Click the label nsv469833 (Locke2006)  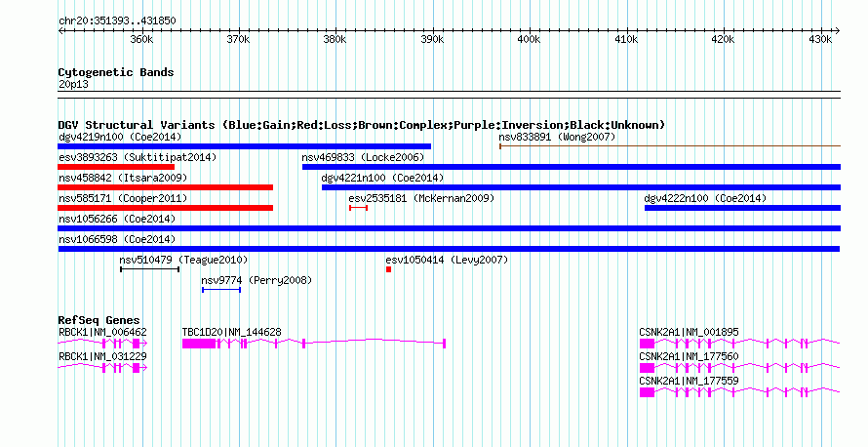pyautogui.click(x=363, y=157)
